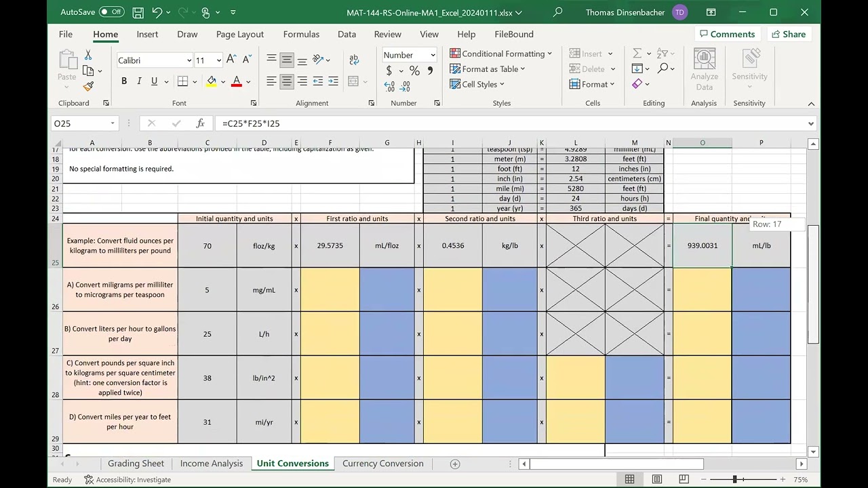Click the Decrease Decimal icon

pos(405,87)
